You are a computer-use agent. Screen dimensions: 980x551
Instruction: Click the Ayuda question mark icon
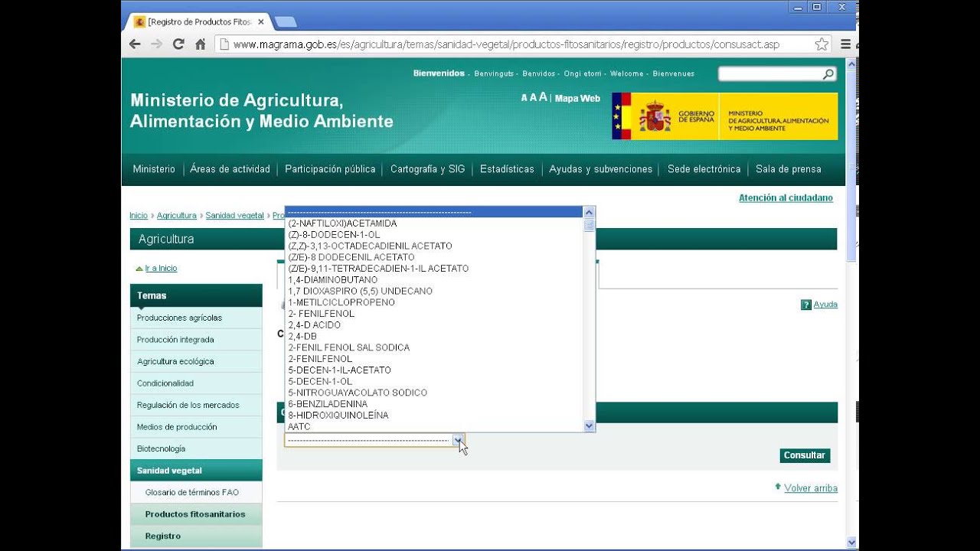[805, 305]
